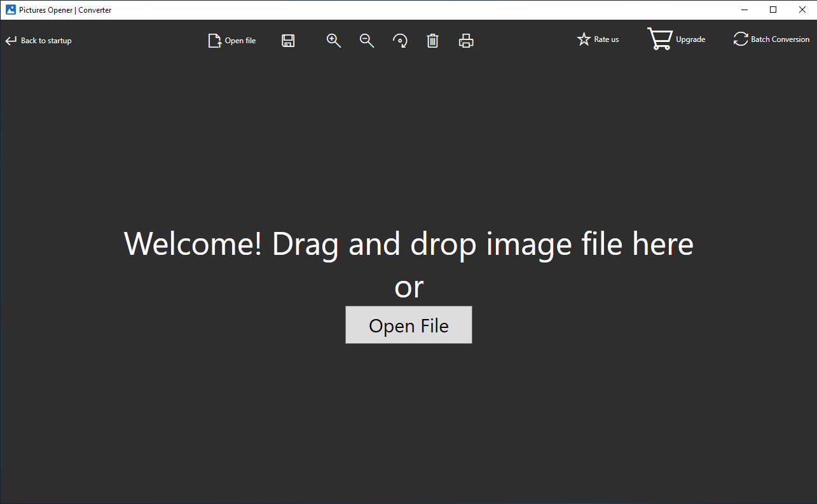The width and height of the screenshot is (817, 504).
Task: Print using the printer icon
Action: [466, 41]
